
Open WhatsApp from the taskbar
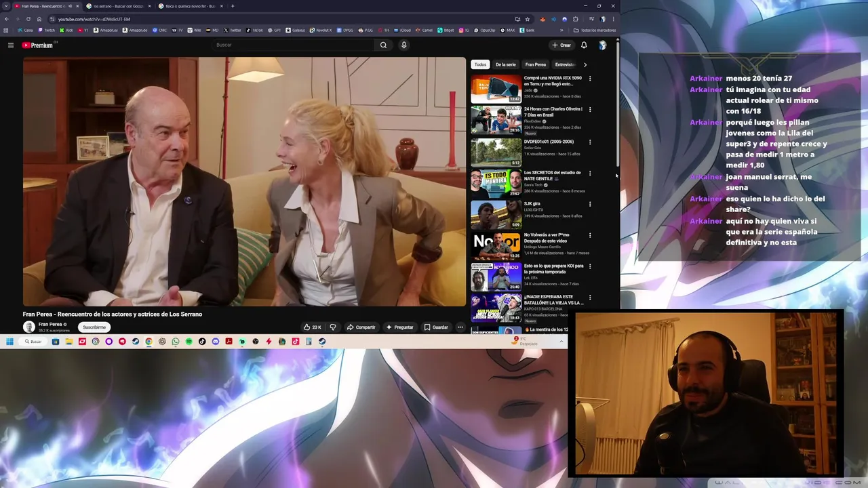[x=176, y=342]
